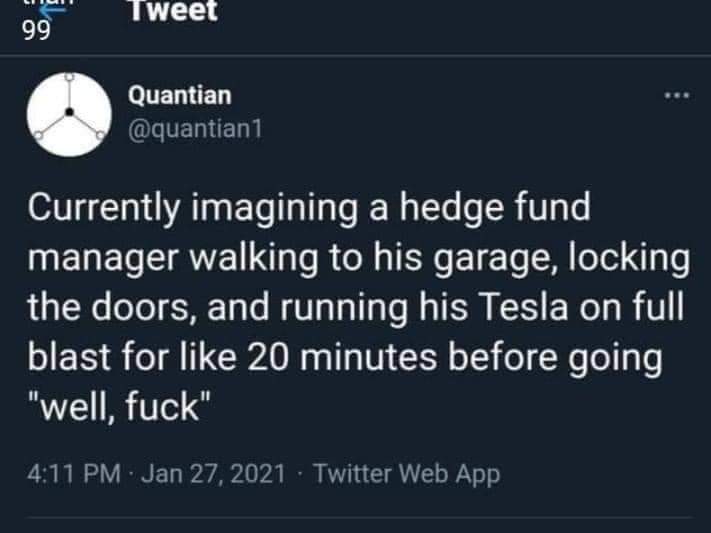Click the Twitter Web App source link
711x533 pixels.
pos(406,474)
